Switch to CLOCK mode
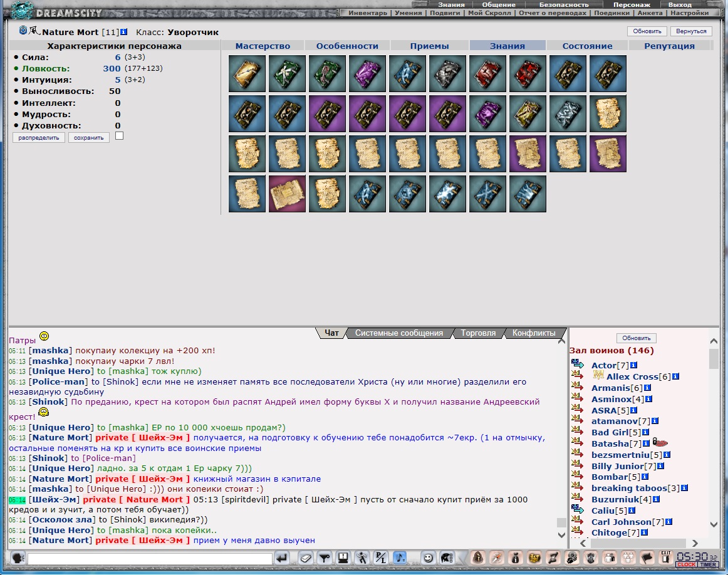728x575 pixels. [686, 565]
